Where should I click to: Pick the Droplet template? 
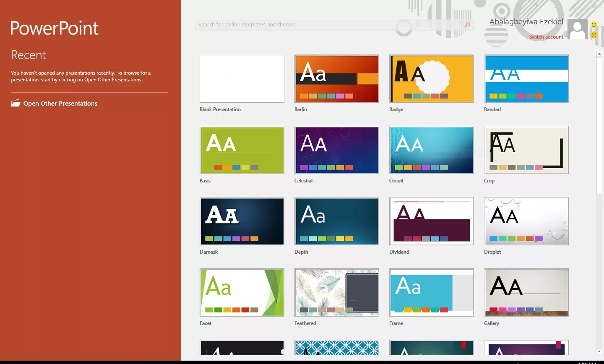click(x=526, y=221)
